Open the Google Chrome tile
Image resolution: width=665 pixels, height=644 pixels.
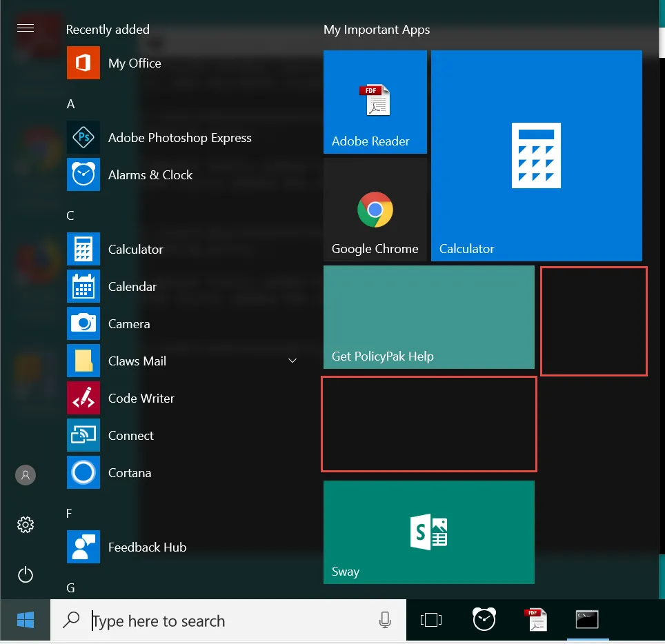coord(375,210)
